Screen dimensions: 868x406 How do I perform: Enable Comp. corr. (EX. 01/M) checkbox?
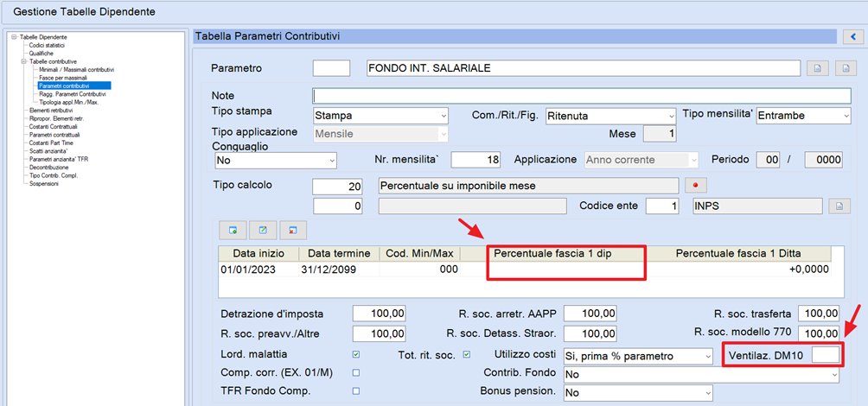(x=356, y=372)
